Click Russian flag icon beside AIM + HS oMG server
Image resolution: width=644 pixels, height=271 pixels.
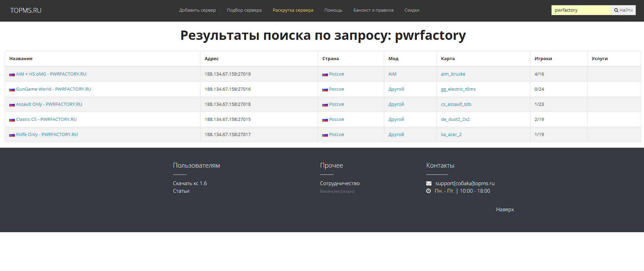[12, 74]
